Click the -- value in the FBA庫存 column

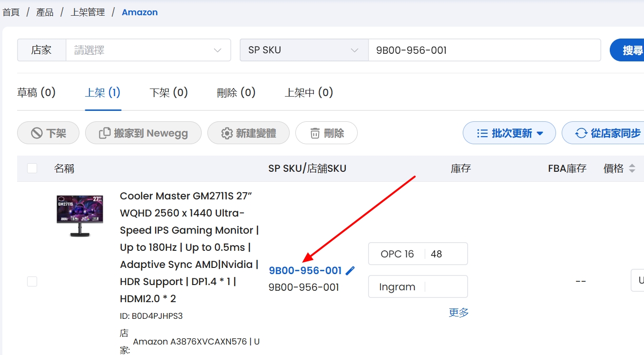click(x=580, y=281)
